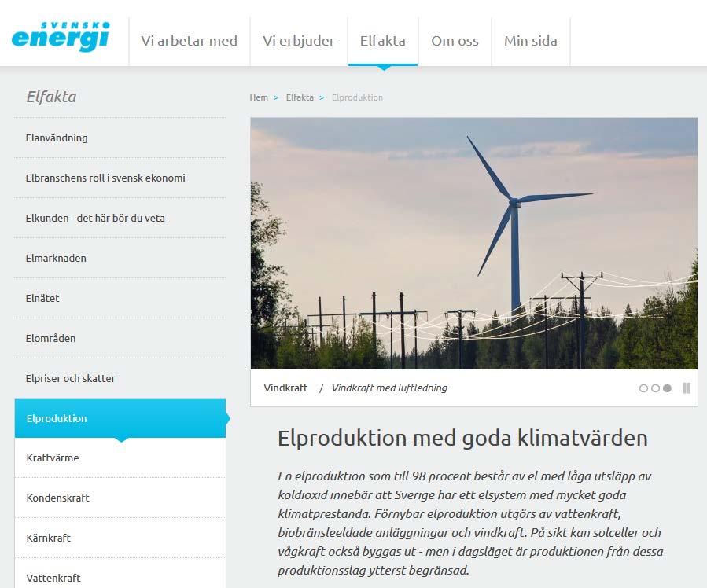
Task: Open the Svensk Energi logo homepage
Action: point(61,36)
